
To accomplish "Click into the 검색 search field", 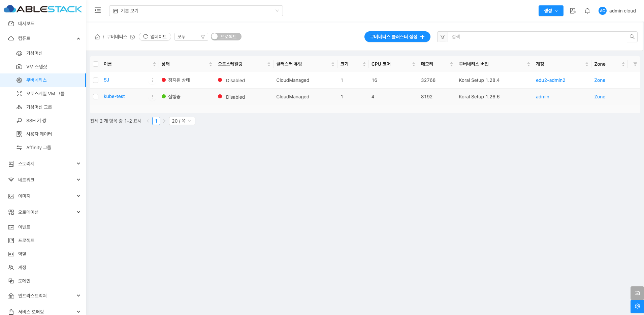I will coord(537,37).
